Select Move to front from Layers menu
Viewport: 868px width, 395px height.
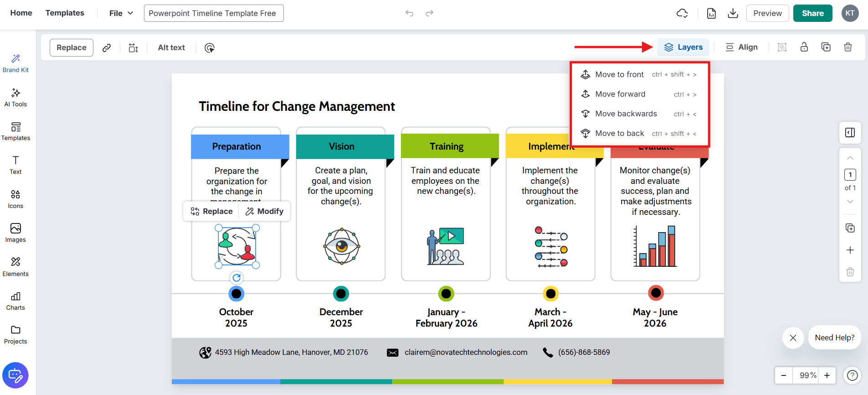(619, 74)
